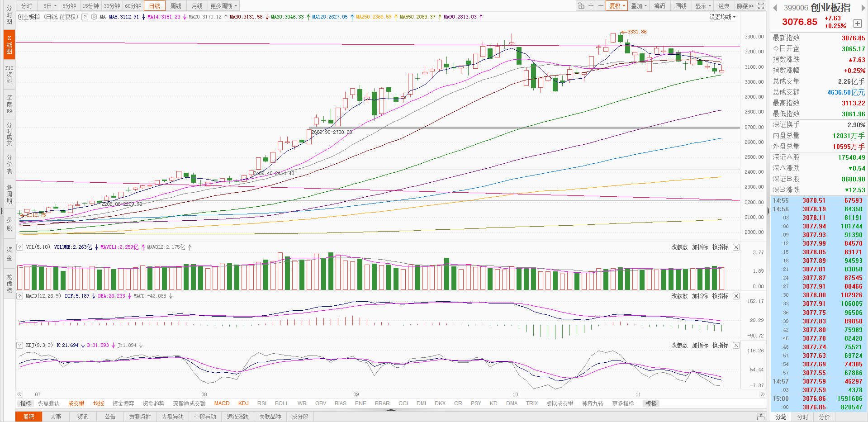Zoom in chart with plus icon
Screen dimensions: 868x422
591,6
